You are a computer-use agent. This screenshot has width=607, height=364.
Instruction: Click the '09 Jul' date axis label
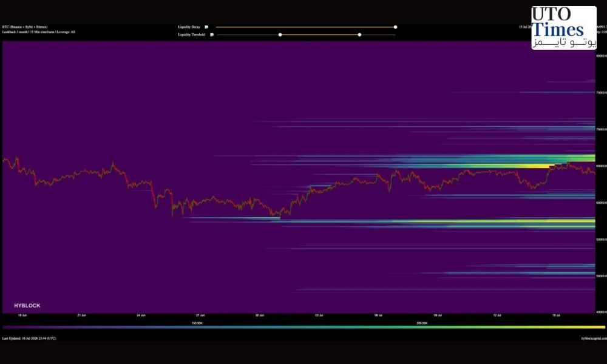438,315
